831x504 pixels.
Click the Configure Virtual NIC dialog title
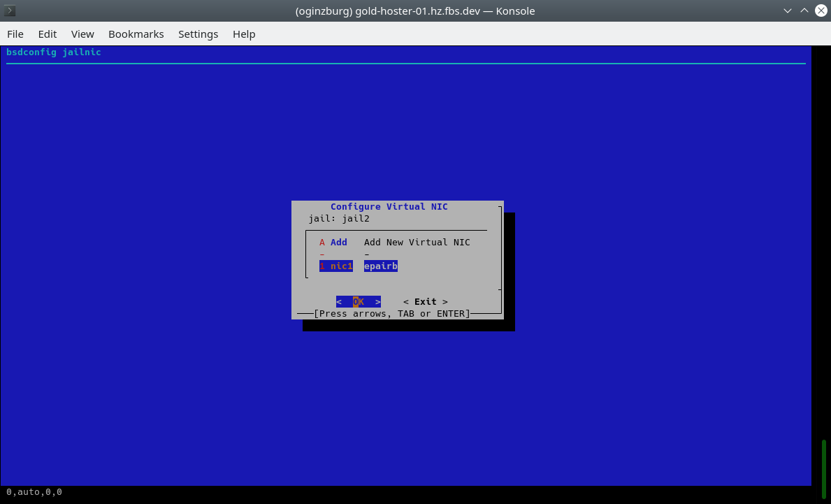click(389, 207)
